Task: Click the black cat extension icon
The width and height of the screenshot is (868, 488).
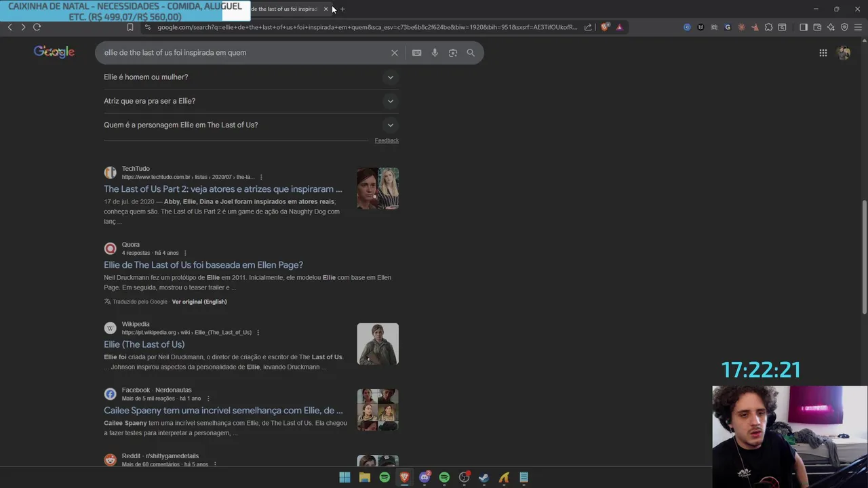Action: point(701,27)
